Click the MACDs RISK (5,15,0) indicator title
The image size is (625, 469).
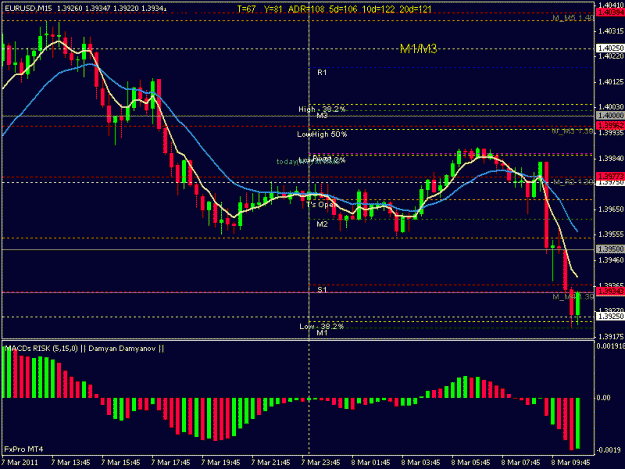click(85, 349)
